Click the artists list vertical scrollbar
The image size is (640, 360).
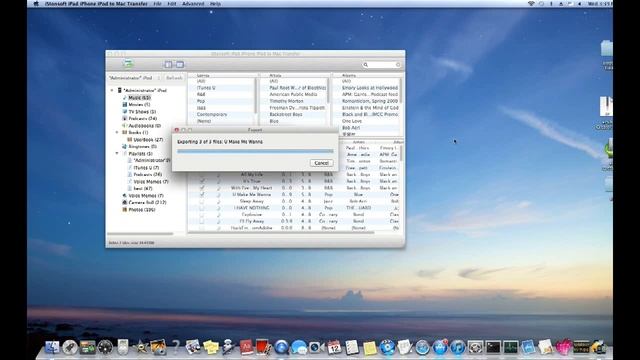329,91
